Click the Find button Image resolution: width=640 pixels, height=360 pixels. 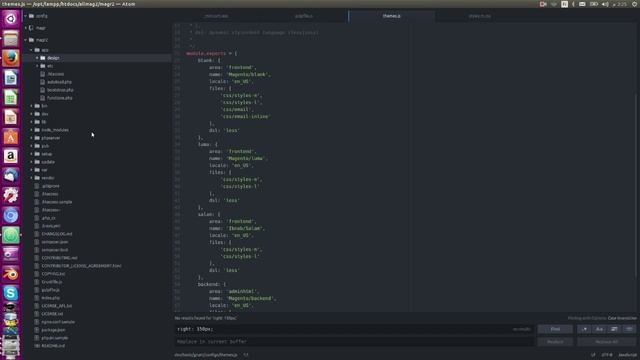pos(555,329)
